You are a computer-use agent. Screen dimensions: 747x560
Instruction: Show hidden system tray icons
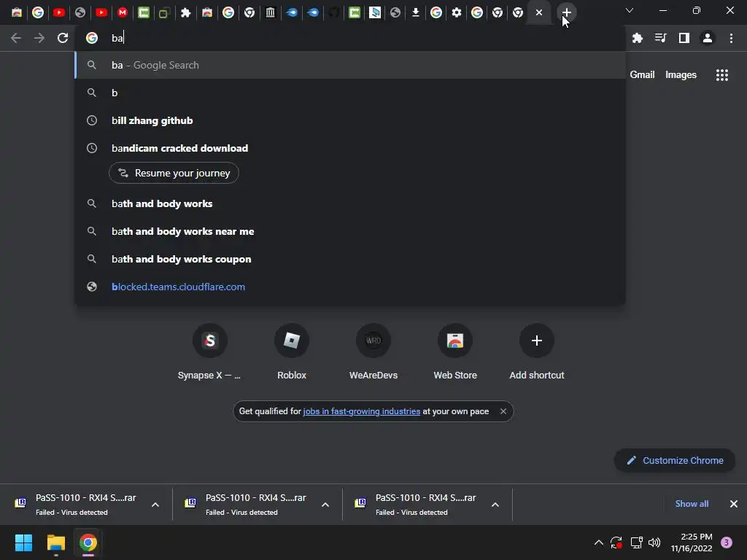click(599, 542)
